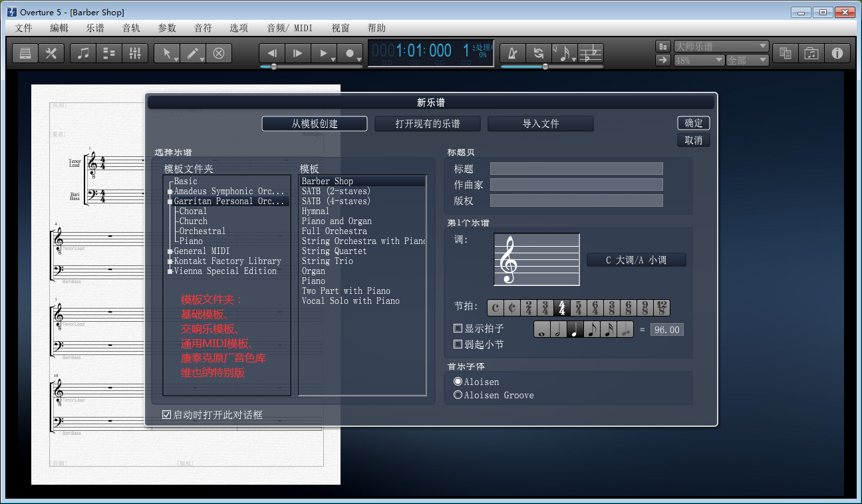Set time signature to 3/8

coord(612,308)
